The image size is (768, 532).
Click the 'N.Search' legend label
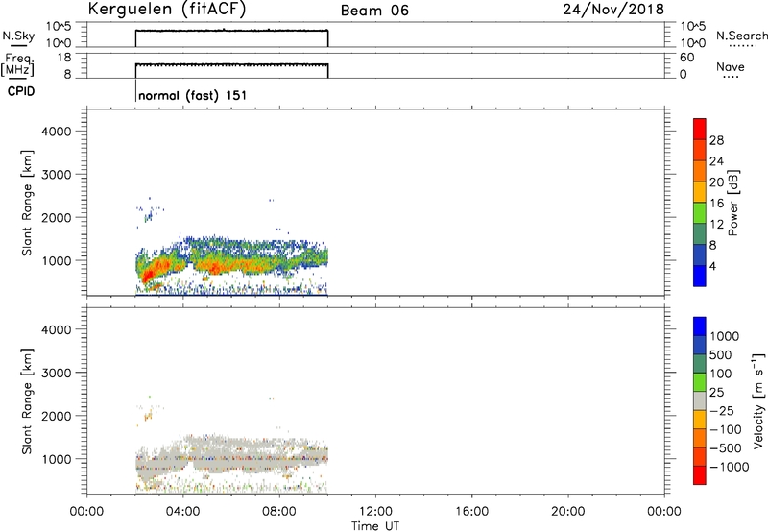point(741,36)
